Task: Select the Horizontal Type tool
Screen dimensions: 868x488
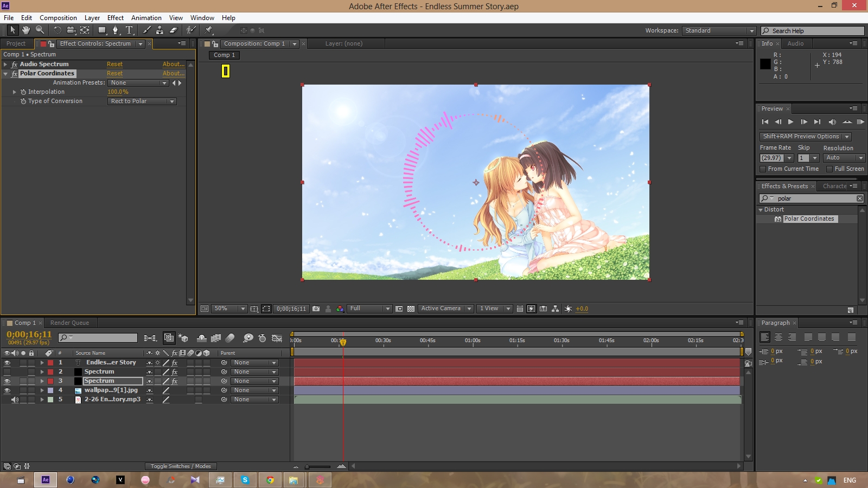Action: point(129,30)
